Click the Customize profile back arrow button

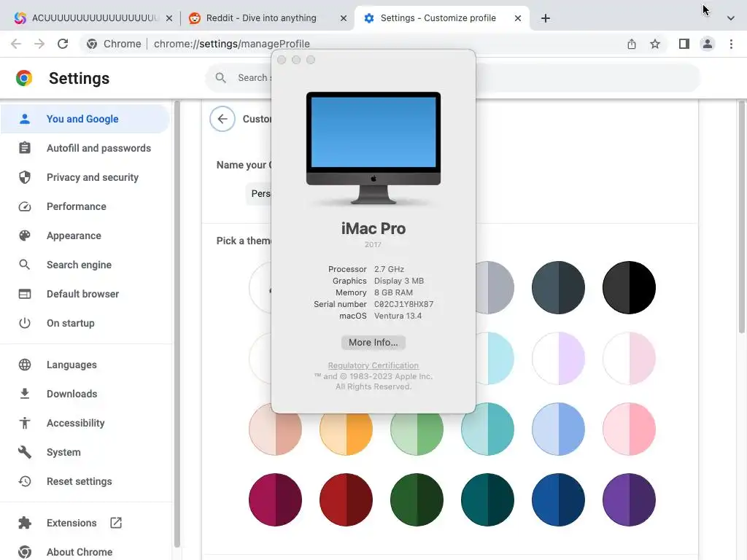tap(222, 119)
